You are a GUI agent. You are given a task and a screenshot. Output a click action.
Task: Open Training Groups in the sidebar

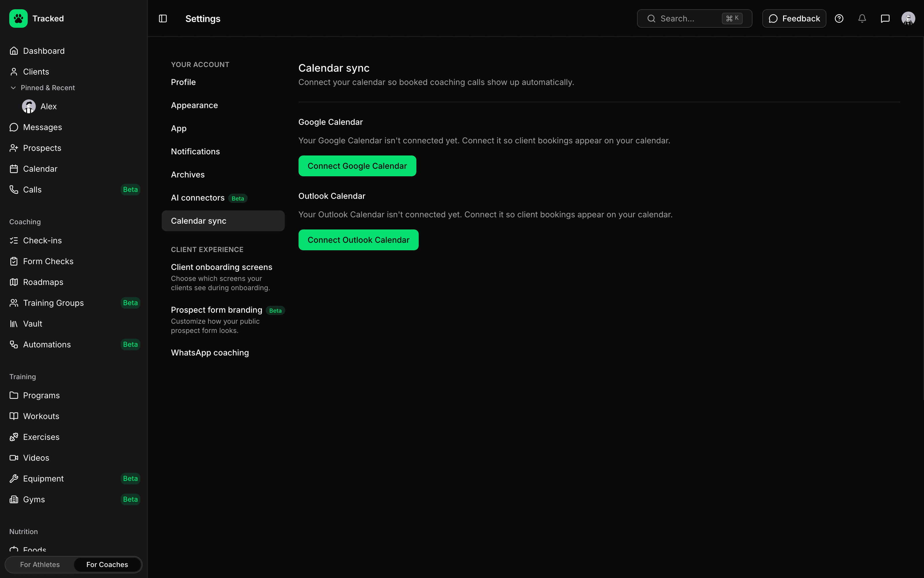(x=74, y=303)
